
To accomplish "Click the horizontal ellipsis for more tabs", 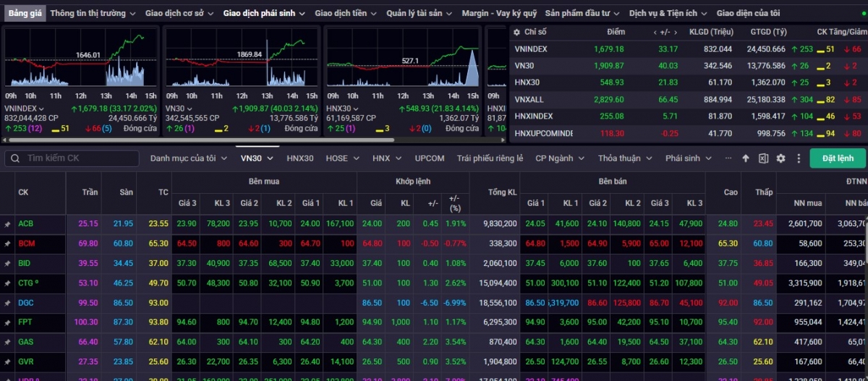I will click(x=728, y=158).
